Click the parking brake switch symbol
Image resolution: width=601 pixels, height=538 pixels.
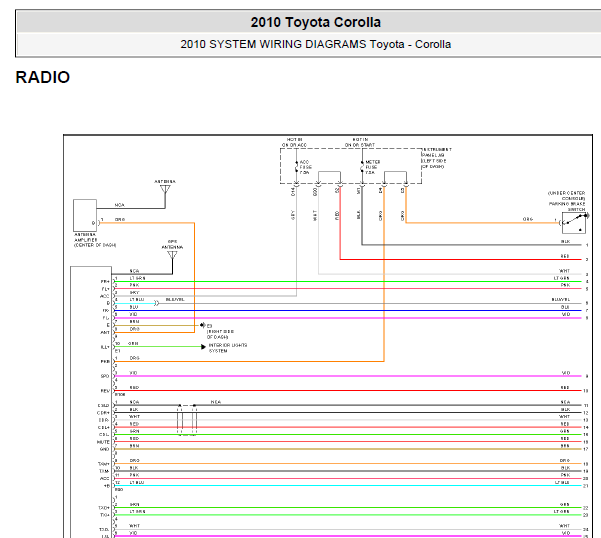click(x=574, y=223)
